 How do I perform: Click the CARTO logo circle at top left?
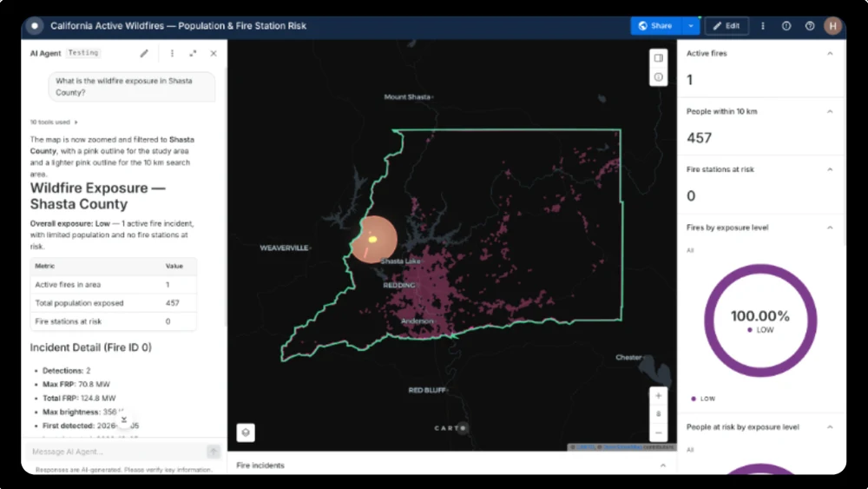35,25
